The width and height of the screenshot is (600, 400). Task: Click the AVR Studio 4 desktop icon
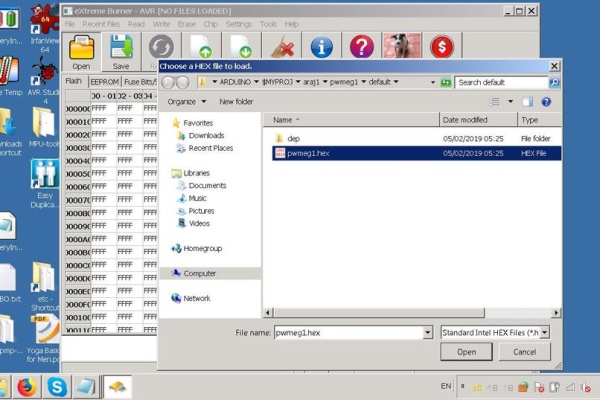coord(45,80)
